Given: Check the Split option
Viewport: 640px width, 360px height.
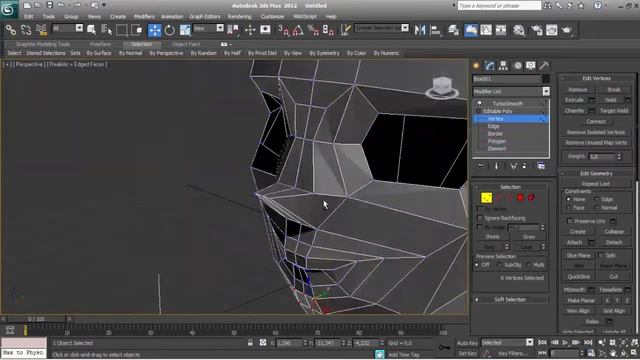Looking at the screenshot, I should pyautogui.click(x=601, y=256).
